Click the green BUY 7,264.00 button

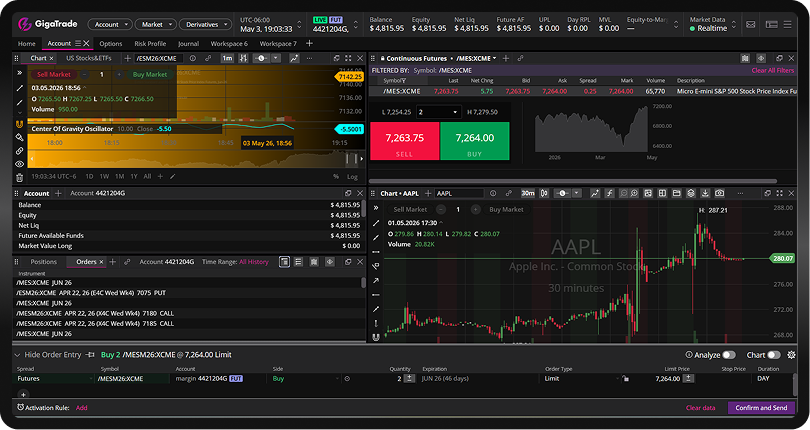(x=475, y=141)
